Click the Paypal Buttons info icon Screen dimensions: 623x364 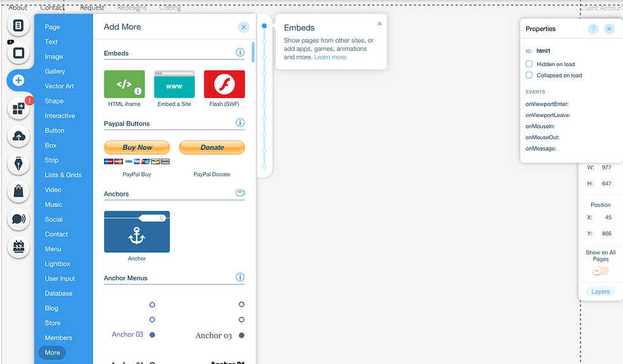240,123
